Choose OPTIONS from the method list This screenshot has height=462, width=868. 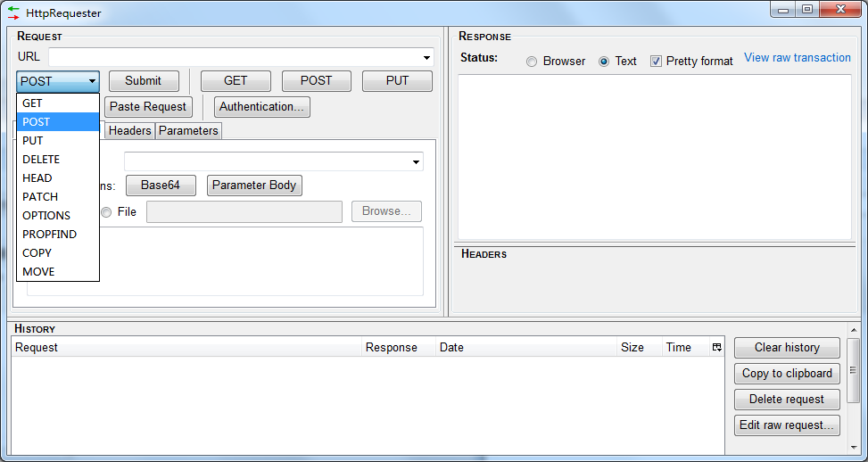(x=46, y=216)
